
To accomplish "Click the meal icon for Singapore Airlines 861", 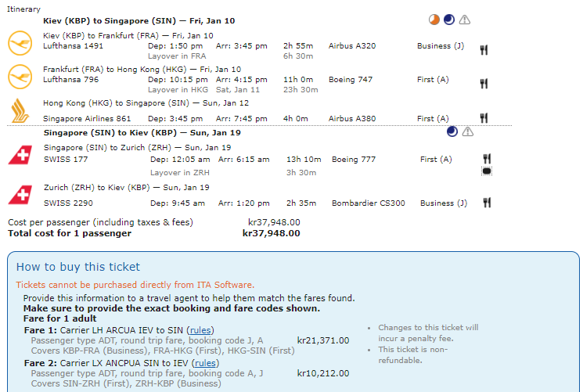I will click(x=484, y=118).
